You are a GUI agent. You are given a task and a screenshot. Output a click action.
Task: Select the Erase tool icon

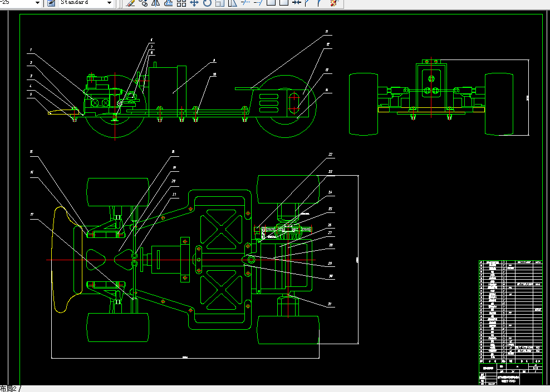click(130, 3)
